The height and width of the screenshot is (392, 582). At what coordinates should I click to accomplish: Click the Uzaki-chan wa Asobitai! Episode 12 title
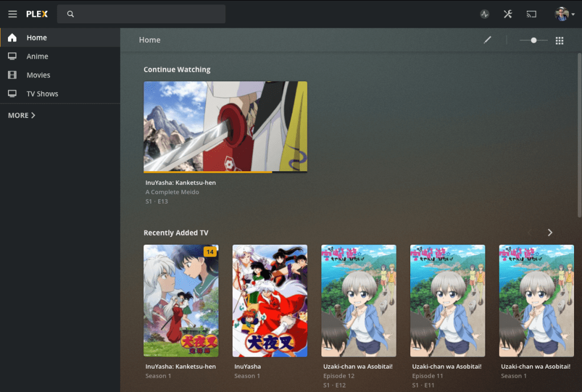(x=358, y=366)
